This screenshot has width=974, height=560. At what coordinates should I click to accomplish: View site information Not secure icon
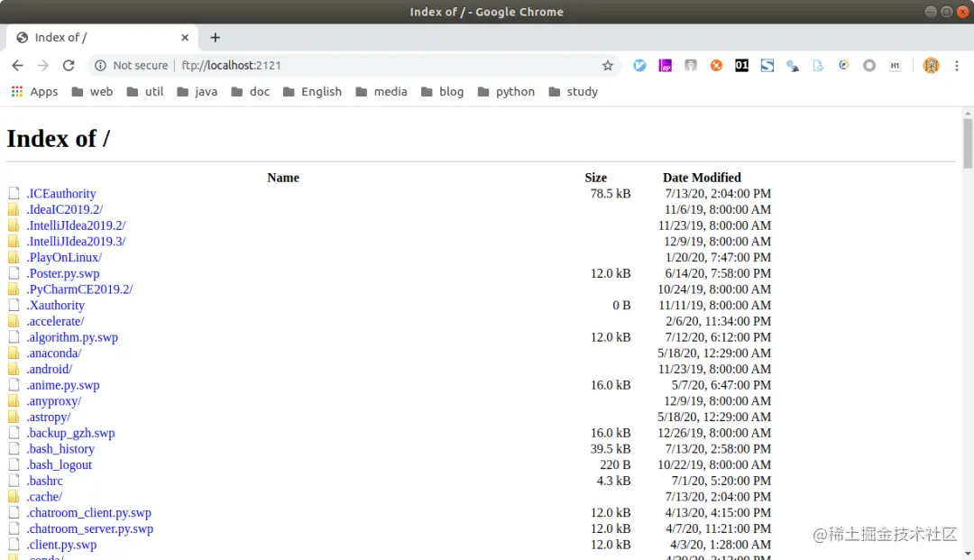click(100, 65)
